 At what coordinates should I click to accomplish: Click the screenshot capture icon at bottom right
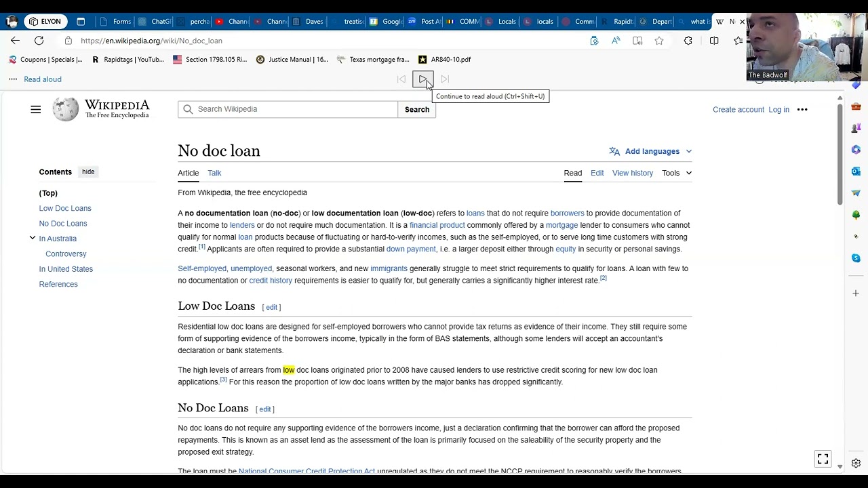pyautogui.click(x=823, y=460)
